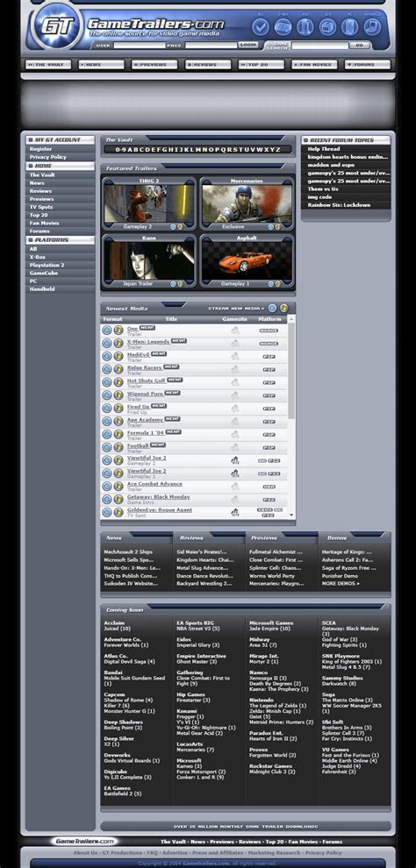416x868 pixels.
Task: Click the Go search button
Action: (x=360, y=46)
